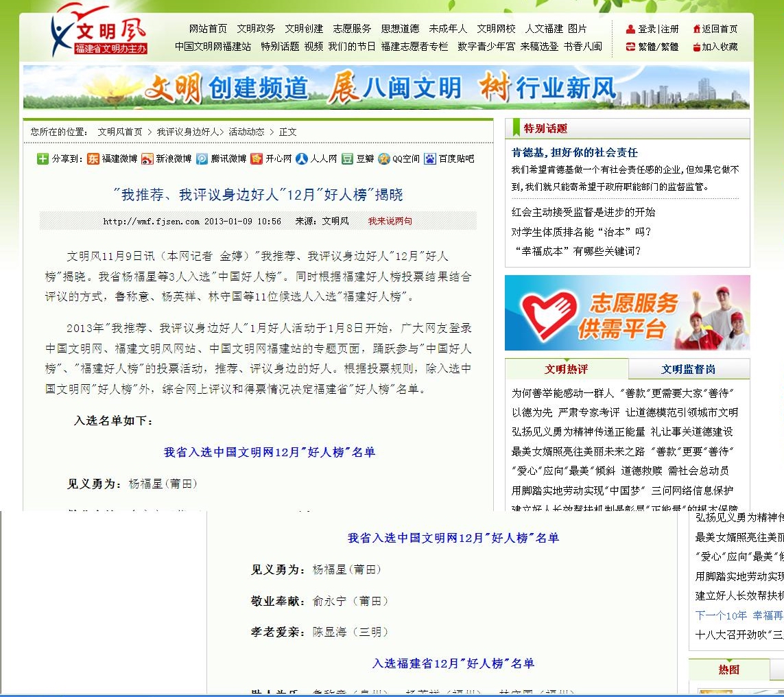784x697 pixels.
Task: Click 加入收藏 to bookmark the site
Action: click(719, 47)
